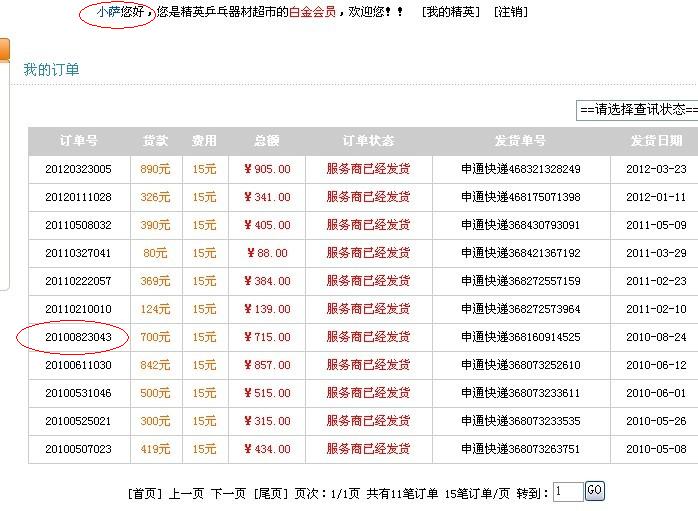Click the 我的订单 heading
This screenshot has height=511, width=698.
coord(51,70)
